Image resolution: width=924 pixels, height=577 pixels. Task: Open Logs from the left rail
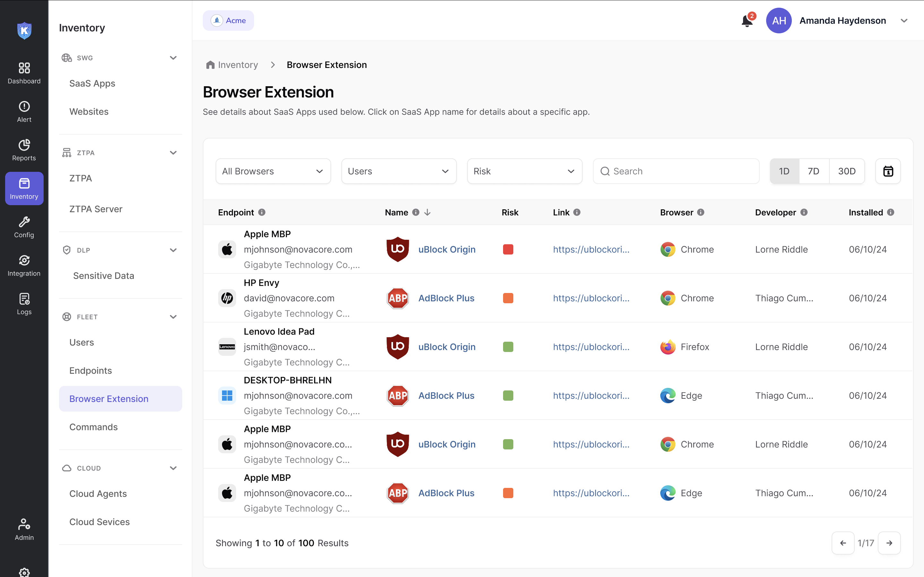[x=24, y=304]
